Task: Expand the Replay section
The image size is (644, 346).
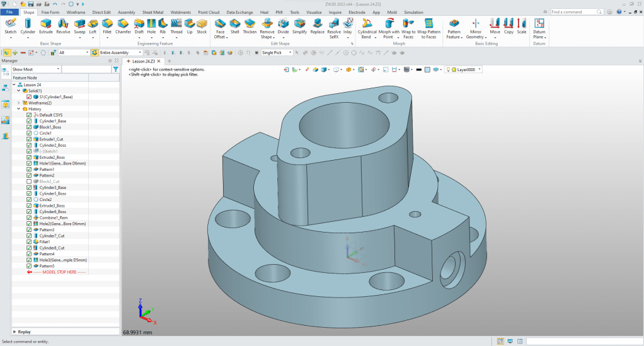Action: coord(14,332)
